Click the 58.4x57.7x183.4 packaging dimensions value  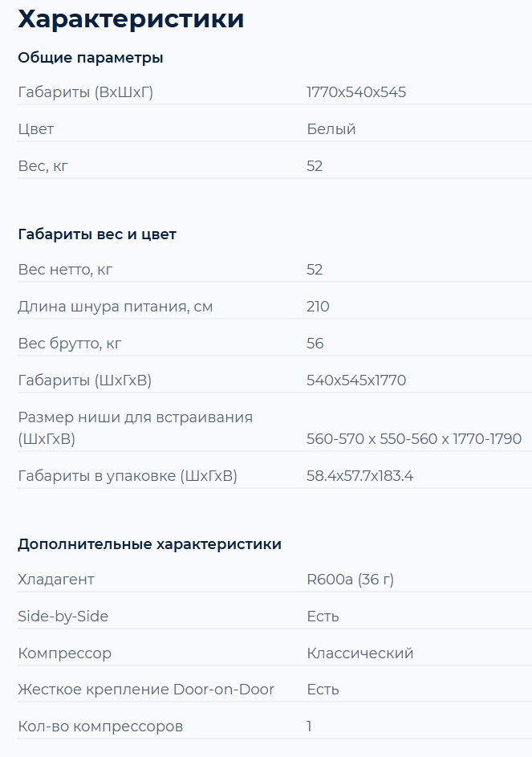click(359, 476)
